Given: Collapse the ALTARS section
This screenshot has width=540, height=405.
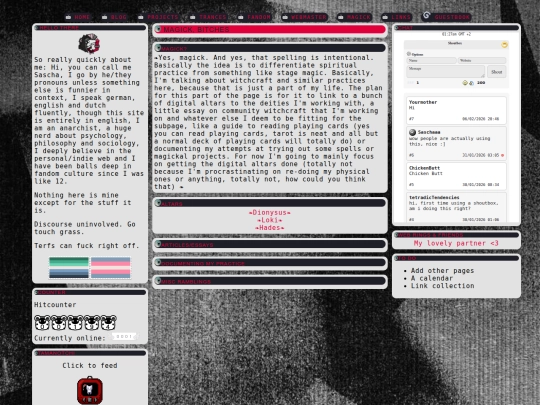Looking at the screenshot, I should 158,203.
